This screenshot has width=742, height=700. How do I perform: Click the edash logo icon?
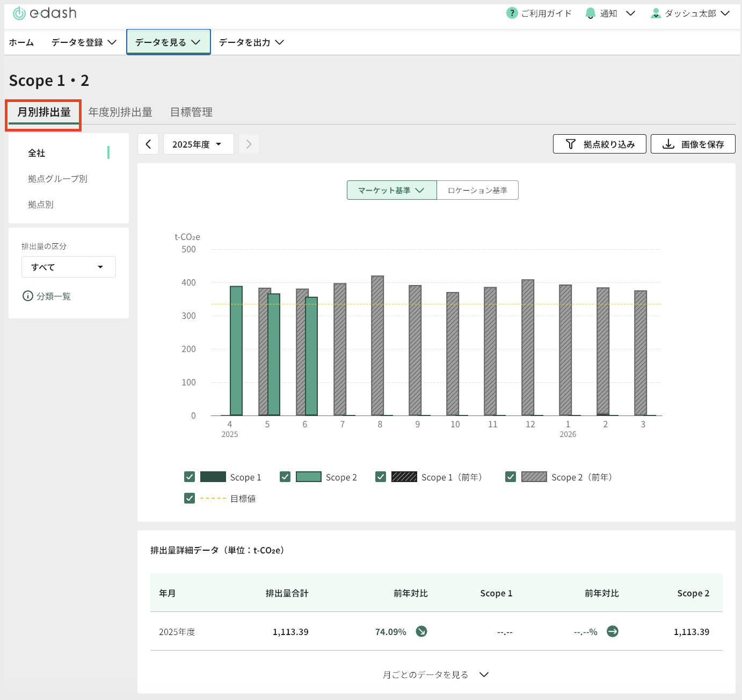pos(19,13)
